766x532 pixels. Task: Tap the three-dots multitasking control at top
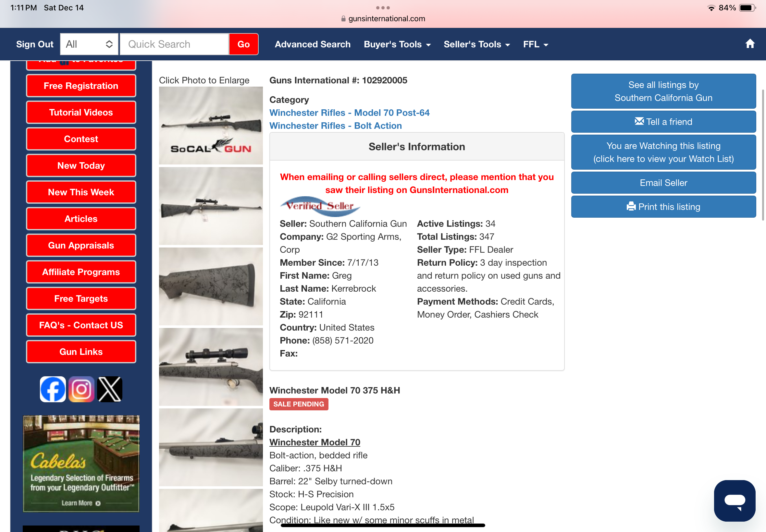coord(383,8)
